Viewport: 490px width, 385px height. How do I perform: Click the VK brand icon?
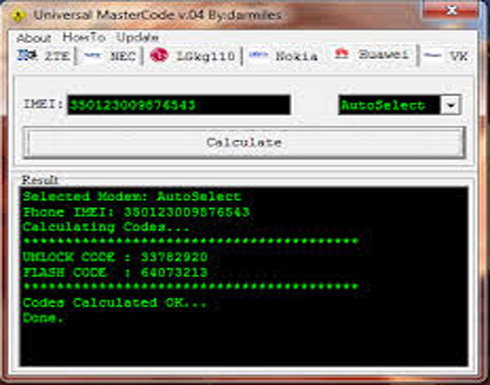pos(433,55)
